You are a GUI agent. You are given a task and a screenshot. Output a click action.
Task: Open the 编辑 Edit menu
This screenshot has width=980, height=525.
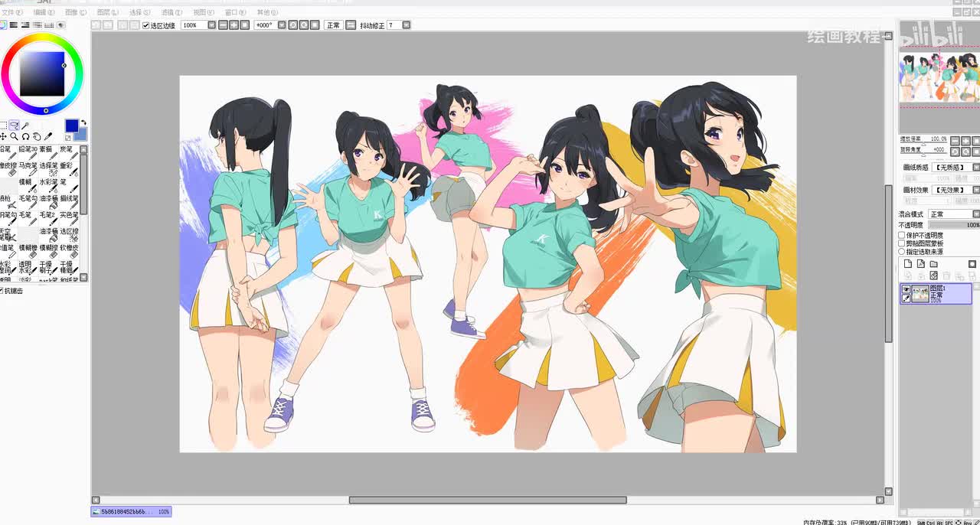(44, 12)
